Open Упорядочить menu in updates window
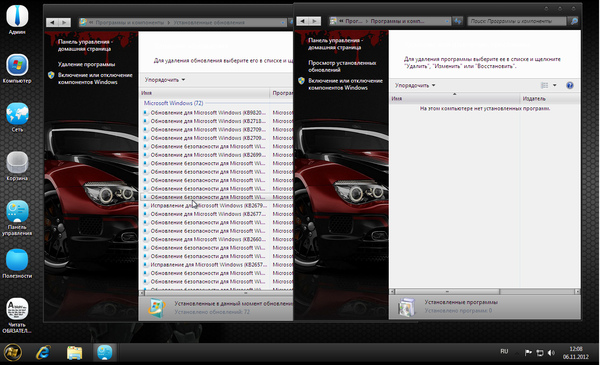600x365 pixels. click(165, 80)
